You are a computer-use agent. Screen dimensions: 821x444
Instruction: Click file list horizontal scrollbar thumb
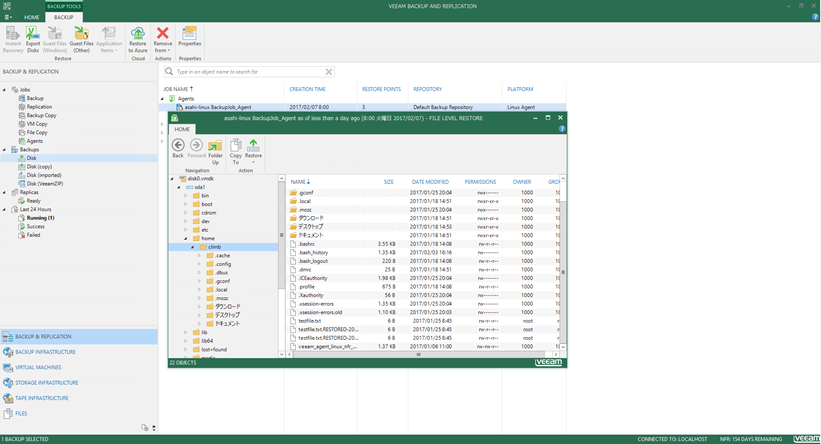point(418,354)
